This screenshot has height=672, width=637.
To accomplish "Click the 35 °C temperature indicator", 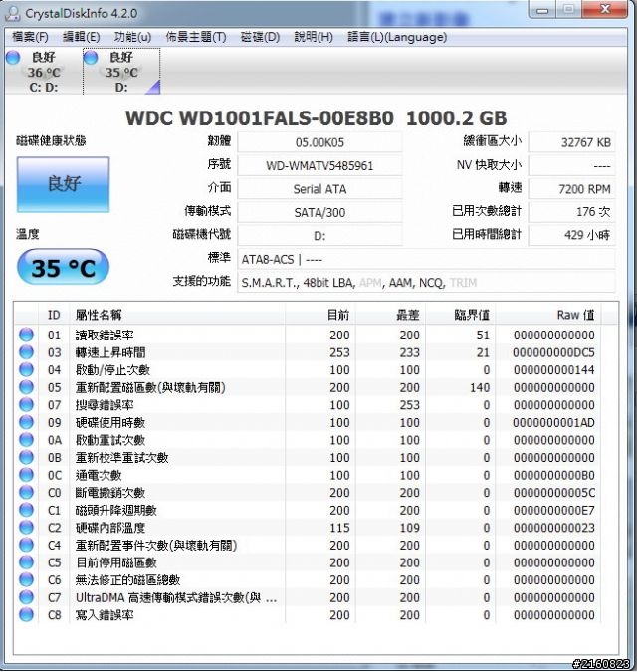I will (63, 268).
